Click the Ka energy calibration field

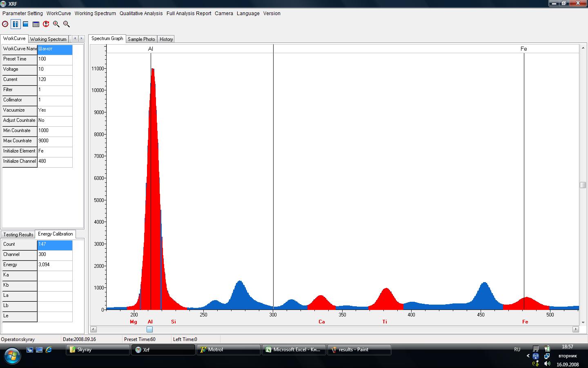coord(55,275)
